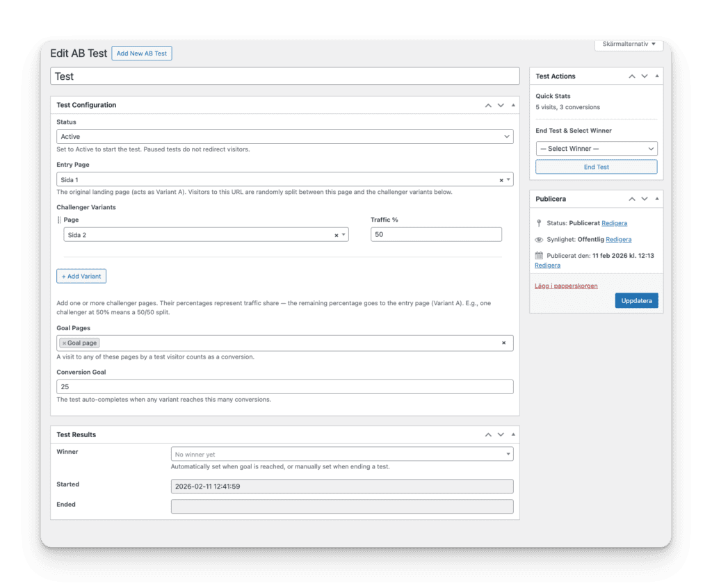The image size is (712, 588).
Task: Click the Uppdatera button
Action: (x=636, y=300)
